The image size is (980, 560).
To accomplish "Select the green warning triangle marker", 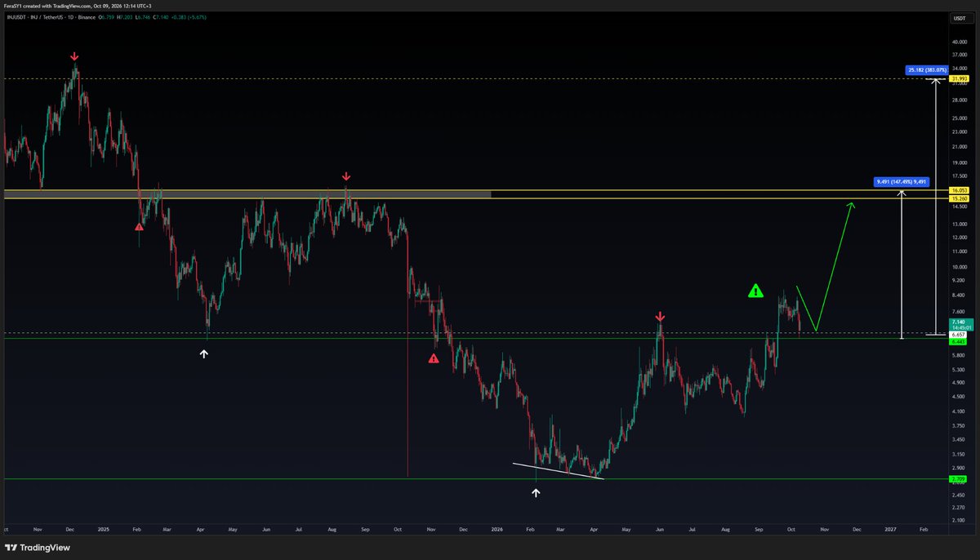I will click(756, 291).
